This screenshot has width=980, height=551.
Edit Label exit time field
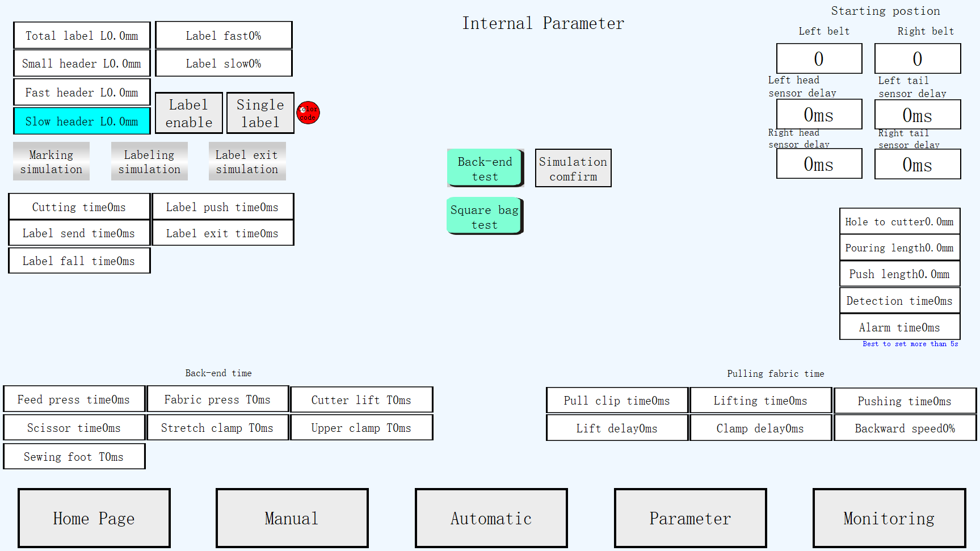point(223,233)
